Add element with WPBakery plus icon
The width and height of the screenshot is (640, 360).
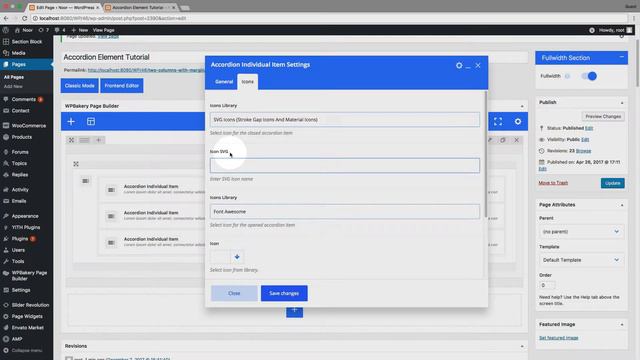(x=71, y=121)
